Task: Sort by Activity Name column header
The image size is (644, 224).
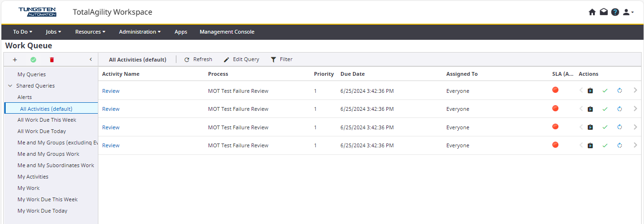Action: 121,74
